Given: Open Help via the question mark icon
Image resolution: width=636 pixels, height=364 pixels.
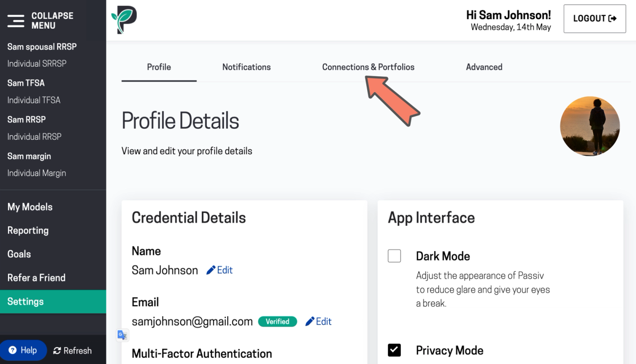Looking at the screenshot, I should pos(12,350).
